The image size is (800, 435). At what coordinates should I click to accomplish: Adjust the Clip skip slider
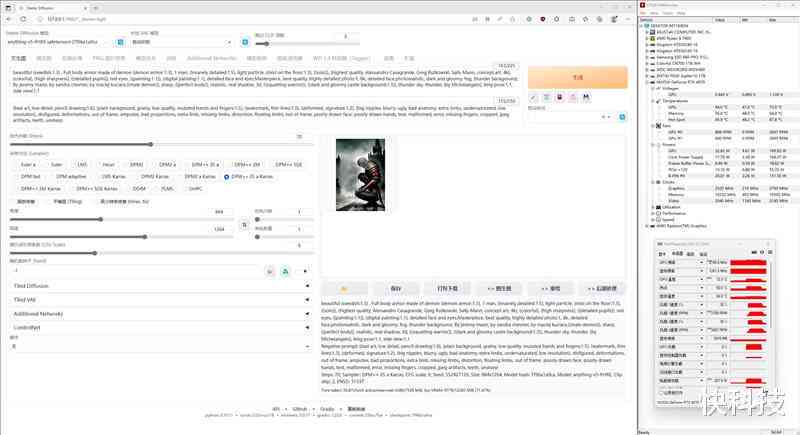306,44
